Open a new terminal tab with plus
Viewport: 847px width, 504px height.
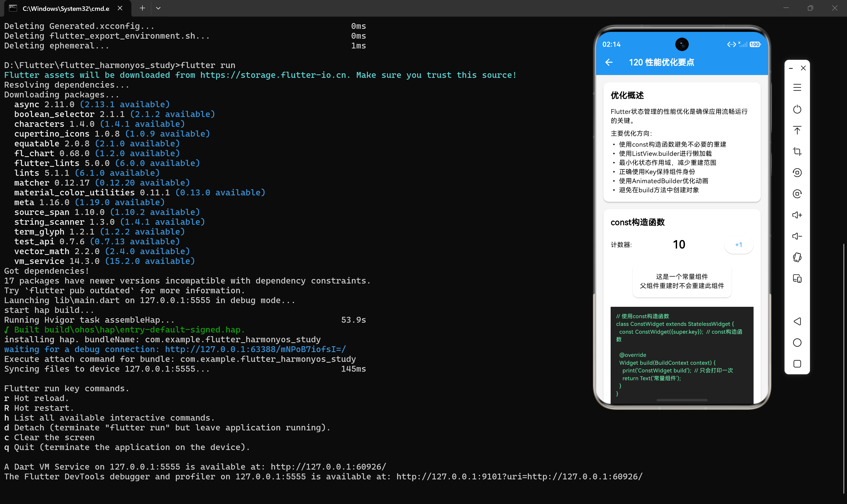coord(142,8)
